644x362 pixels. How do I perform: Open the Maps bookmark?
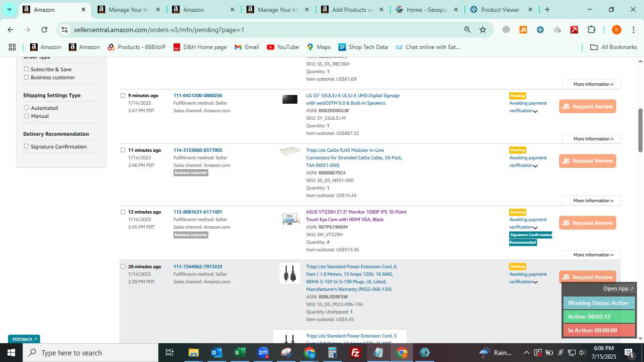pos(319,47)
